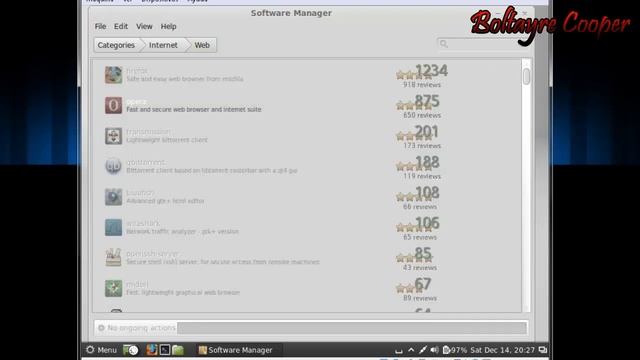Image resolution: width=640 pixels, height=360 pixels.
Task: Click the 875 score rating
Action: pos(427,101)
